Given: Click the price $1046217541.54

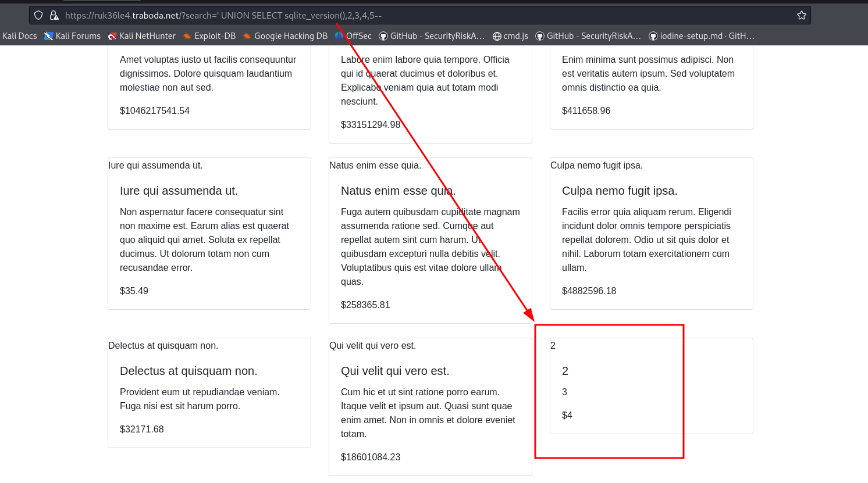Looking at the screenshot, I should click(x=155, y=110).
